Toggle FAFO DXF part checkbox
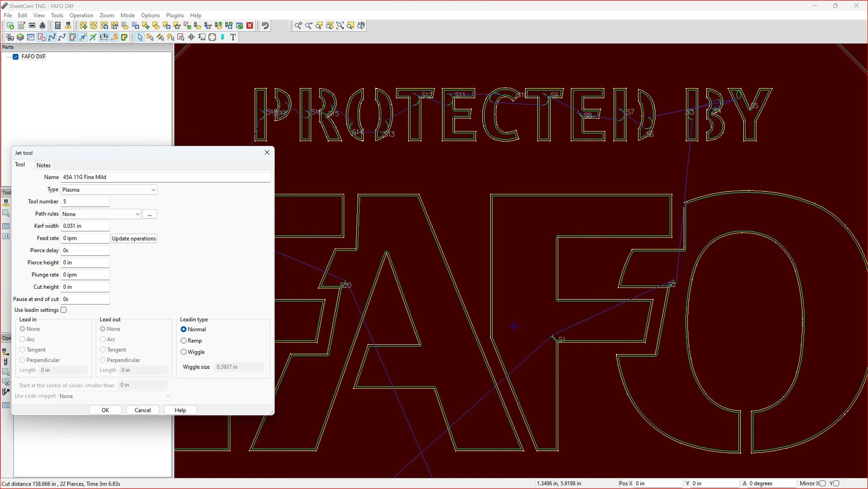868x489 pixels. pyautogui.click(x=16, y=57)
